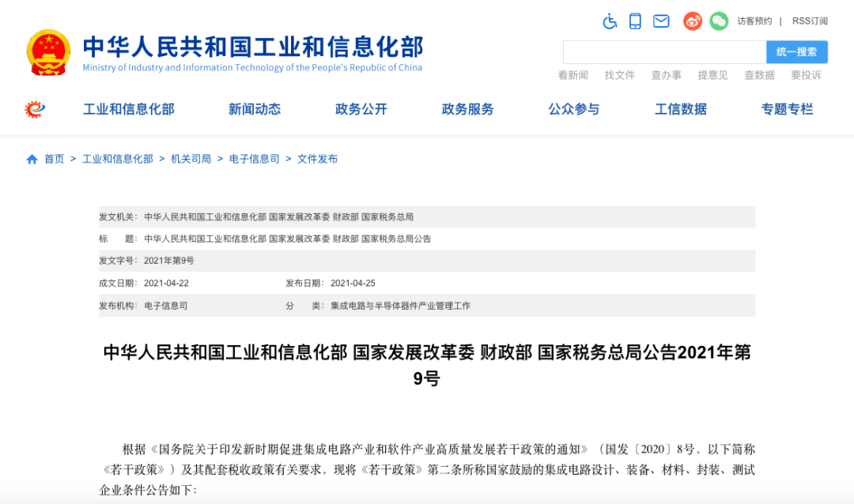Screen dimensions: 854x504
Task: Click the red gear e-government icon
Action: tap(34, 109)
